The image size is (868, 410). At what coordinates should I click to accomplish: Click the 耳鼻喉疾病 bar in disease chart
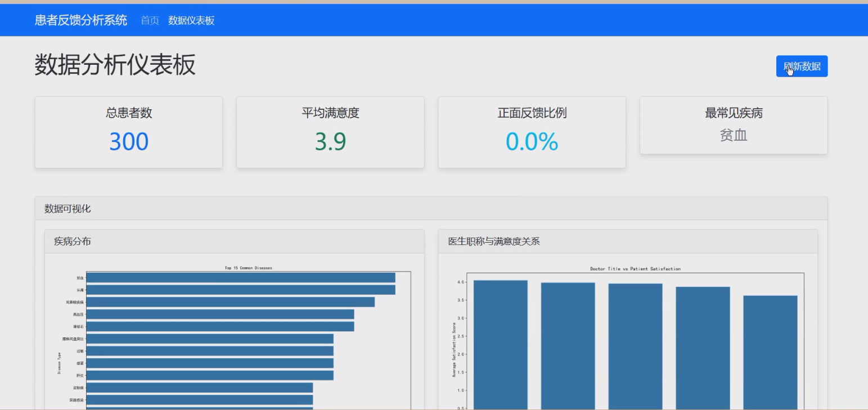coord(230,302)
